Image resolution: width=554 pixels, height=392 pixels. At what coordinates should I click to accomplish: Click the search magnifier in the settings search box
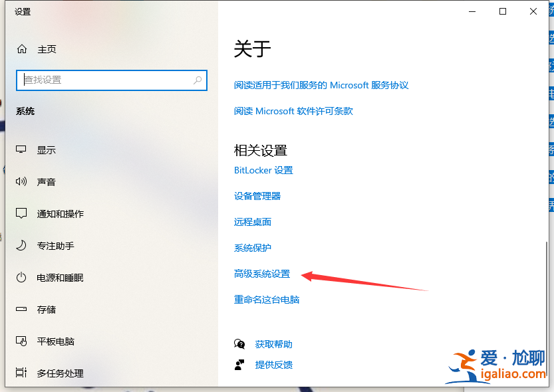point(198,80)
